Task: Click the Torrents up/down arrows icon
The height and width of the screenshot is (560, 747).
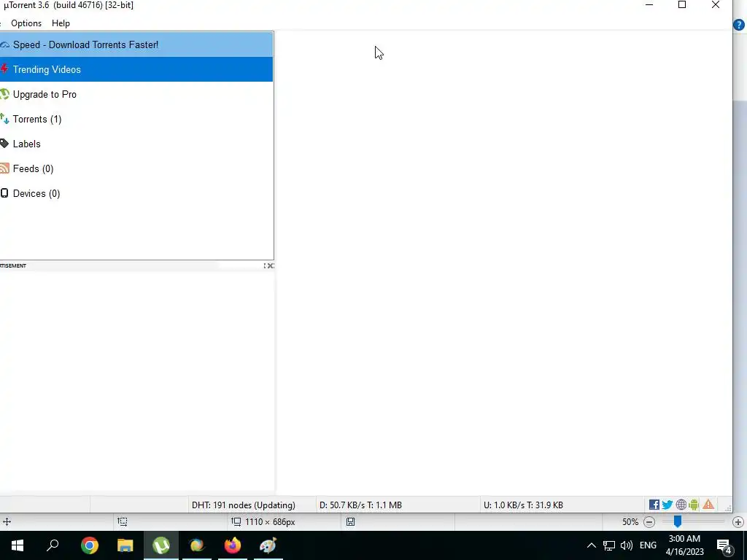Action: [x=5, y=119]
